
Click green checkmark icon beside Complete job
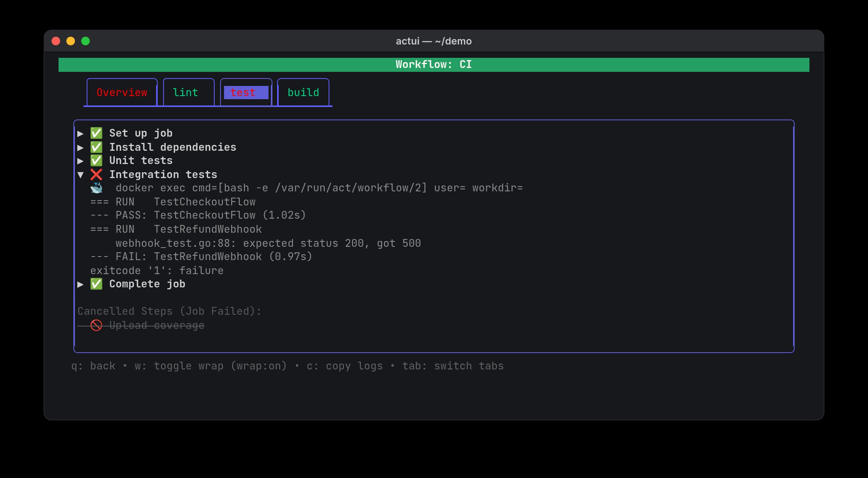pos(96,284)
